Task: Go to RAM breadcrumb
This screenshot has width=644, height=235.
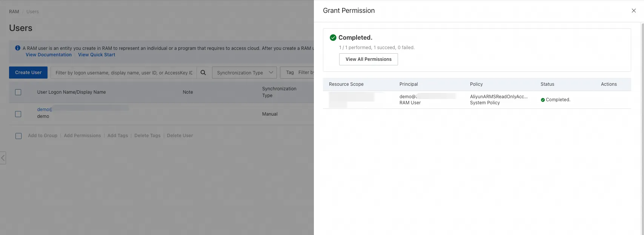Action: tap(14, 12)
